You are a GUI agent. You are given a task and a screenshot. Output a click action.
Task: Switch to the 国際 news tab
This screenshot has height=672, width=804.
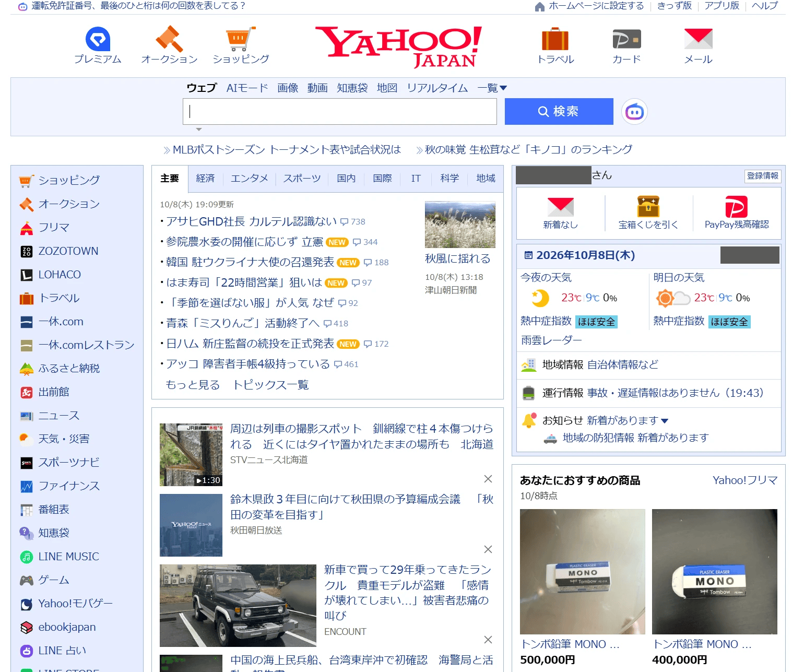click(382, 179)
